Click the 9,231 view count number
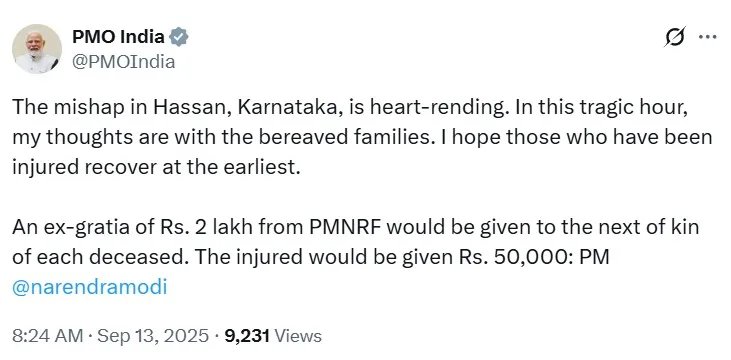 pos(247,336)
